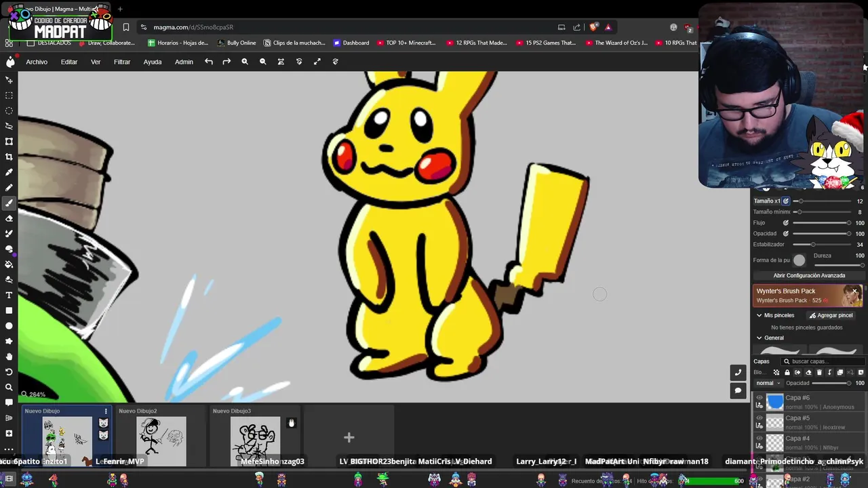Open the Admin menu
Viewport: 868px width, 488px height.
pos(184,62)
